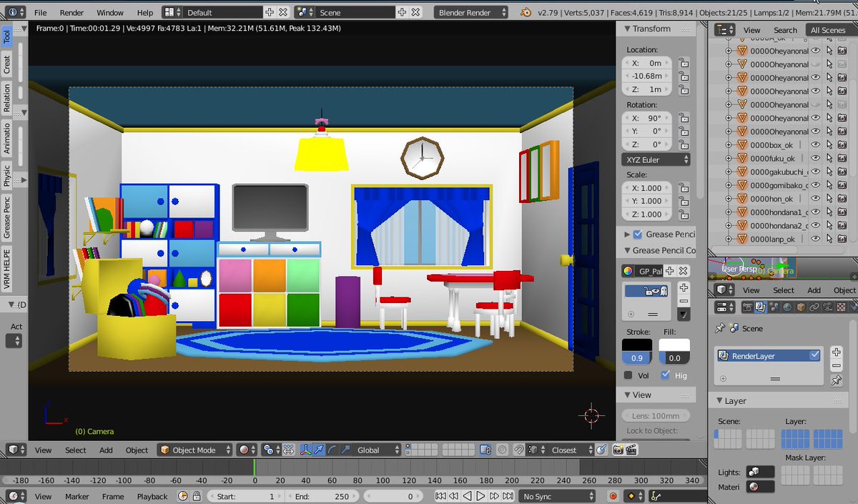Open the Object Mode dropdown
The image size is (858, 504).
pos(195,450)
